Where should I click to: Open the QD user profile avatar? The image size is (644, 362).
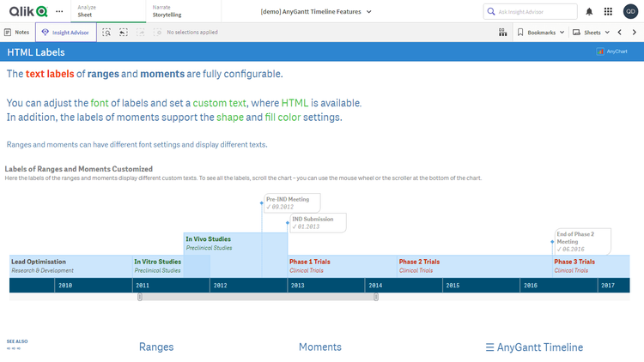[x=630, y=11]
